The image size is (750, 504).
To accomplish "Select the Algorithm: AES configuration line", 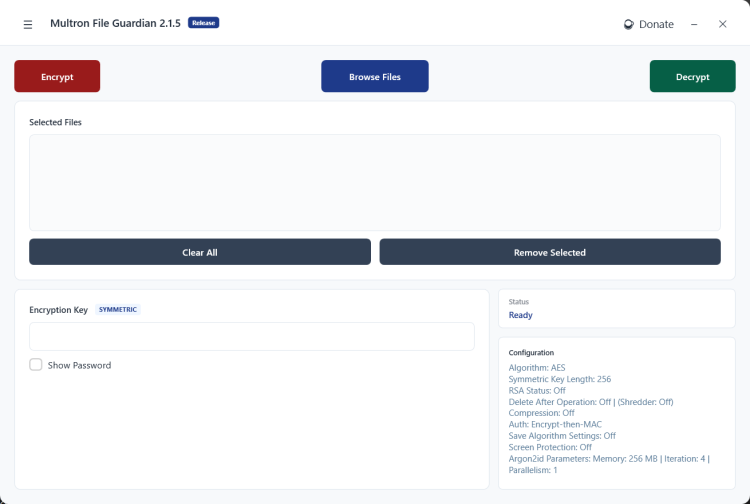I will click(x=536, y=368).
